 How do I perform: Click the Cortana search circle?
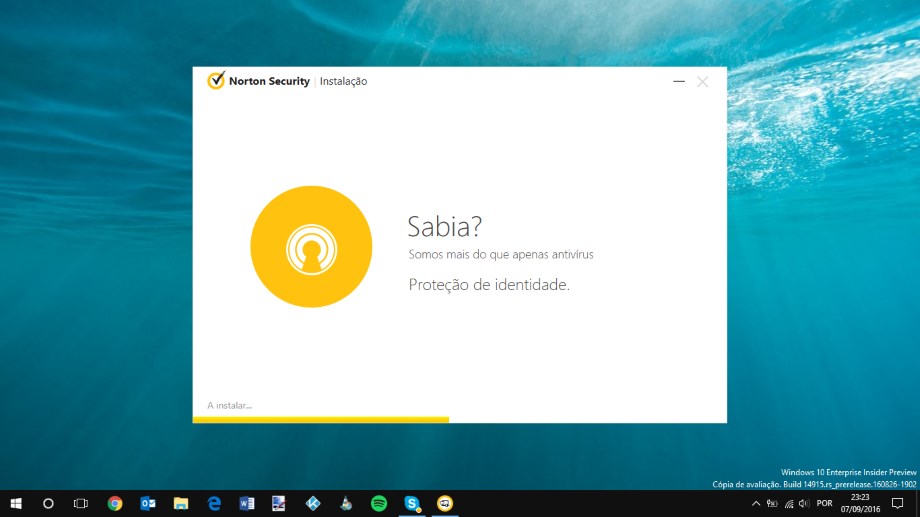(48, 503)
